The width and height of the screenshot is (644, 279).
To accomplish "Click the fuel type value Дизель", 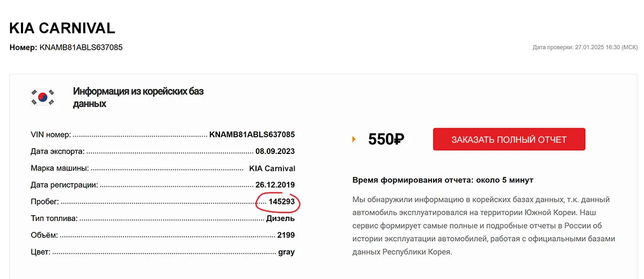I will pos(280,219).
